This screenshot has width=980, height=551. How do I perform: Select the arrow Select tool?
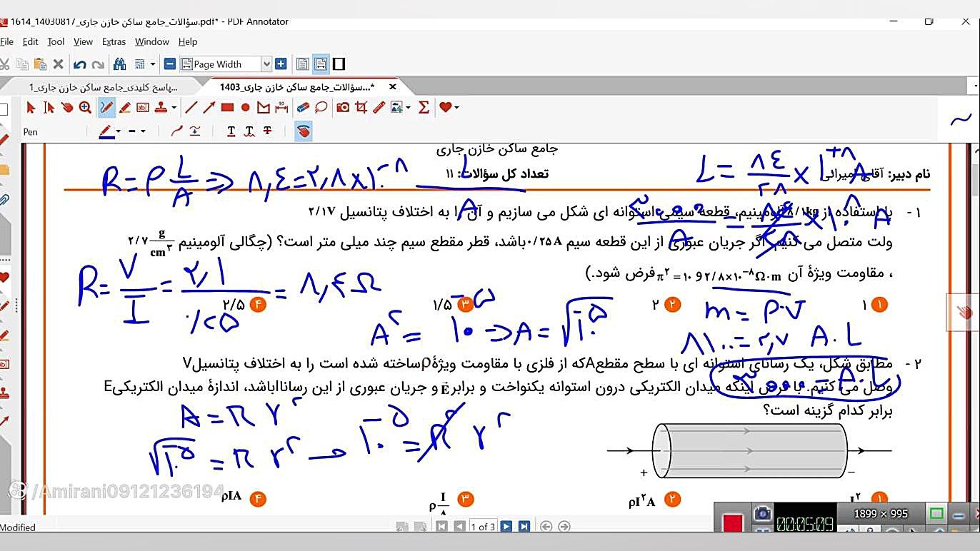point(31,108)
